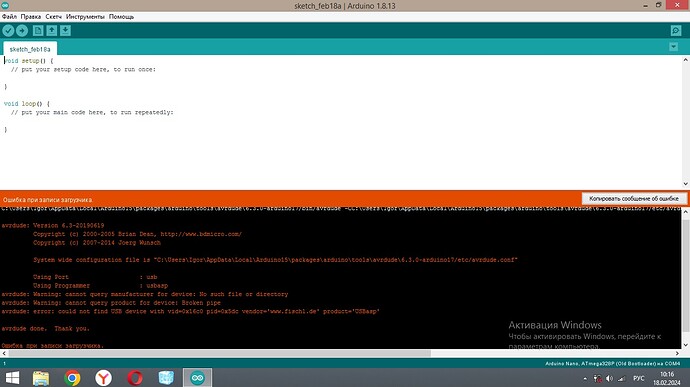This screenshot has height=387, width=690.
Task: Open Google Chrome from the taskbar
Action: (x=72, y=378)
